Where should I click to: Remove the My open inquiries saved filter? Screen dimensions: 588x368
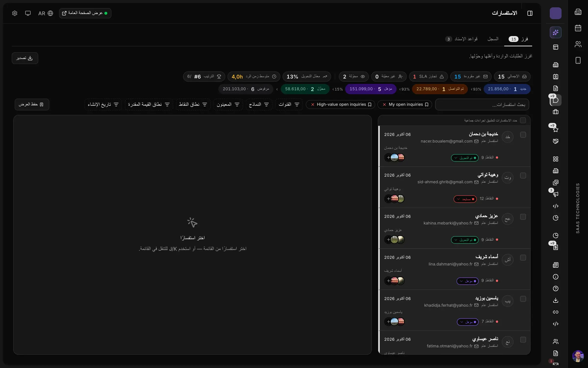point(384,105)
